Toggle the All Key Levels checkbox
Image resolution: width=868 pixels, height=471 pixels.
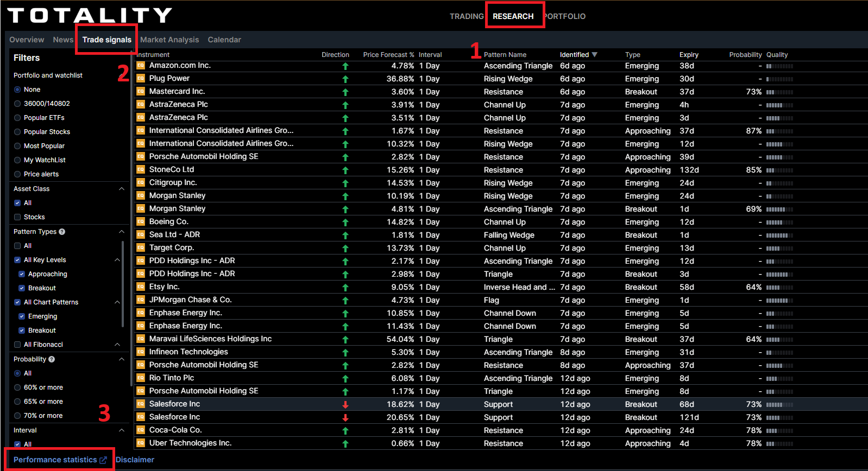click(x=17, y=260)
